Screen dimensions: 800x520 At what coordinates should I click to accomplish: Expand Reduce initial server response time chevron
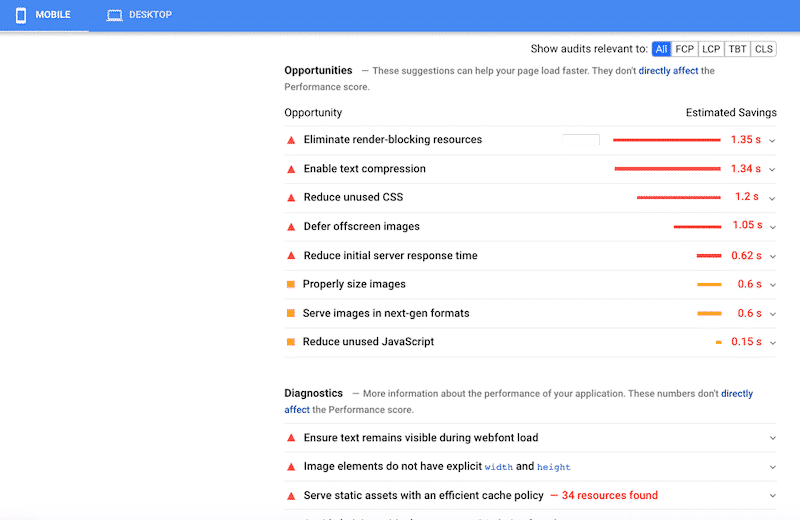[773, 256]
